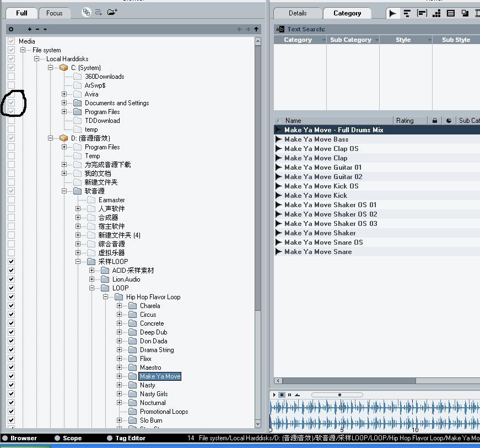
Task: Toggle checkbox for Documents and Settings
Action: coord(12,102)
